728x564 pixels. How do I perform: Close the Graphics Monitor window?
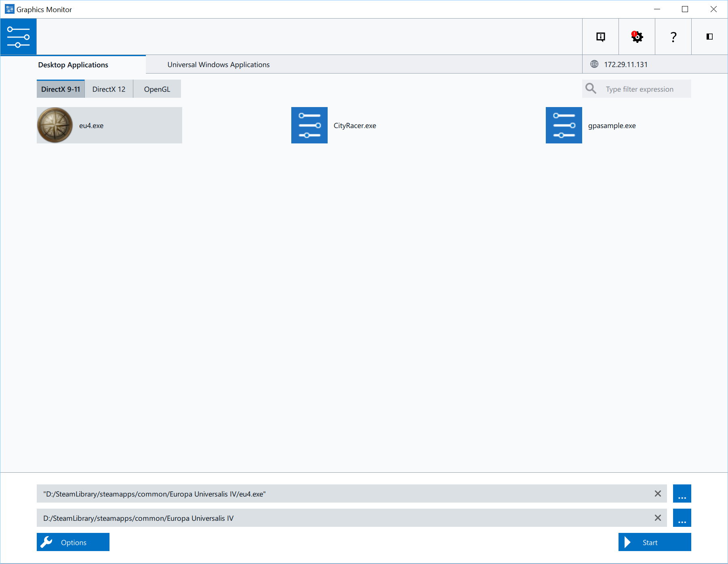[713, 9]
